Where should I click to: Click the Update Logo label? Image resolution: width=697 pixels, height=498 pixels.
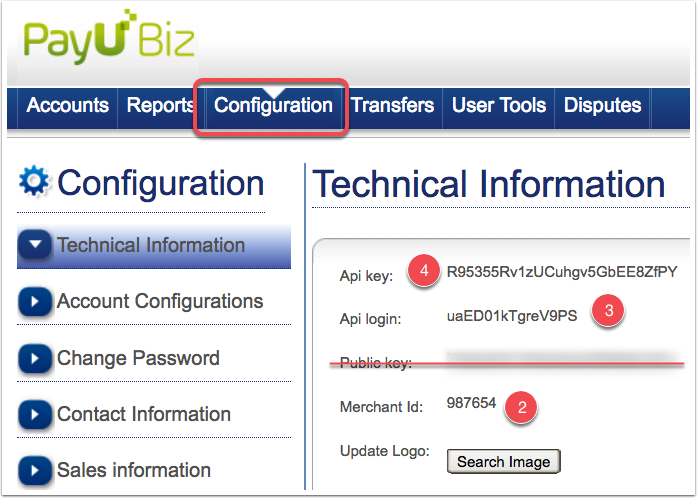pos(385,451)
